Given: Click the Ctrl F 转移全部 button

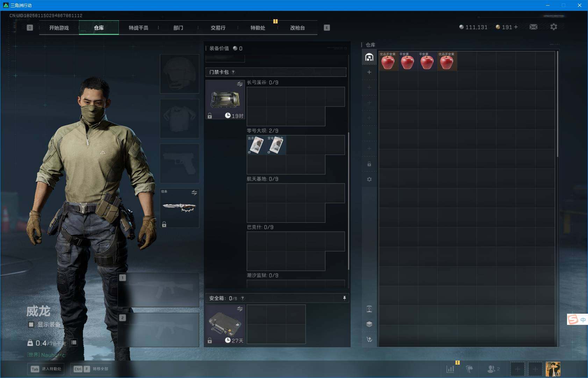Looking at the screenshot, I should pos(92,369).
